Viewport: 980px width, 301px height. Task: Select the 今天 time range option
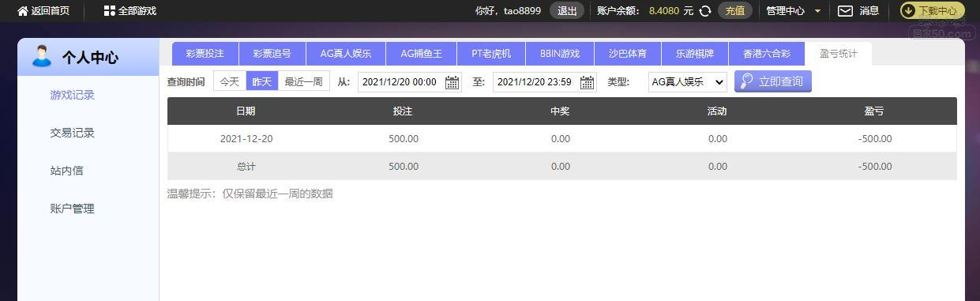point(229,81)
